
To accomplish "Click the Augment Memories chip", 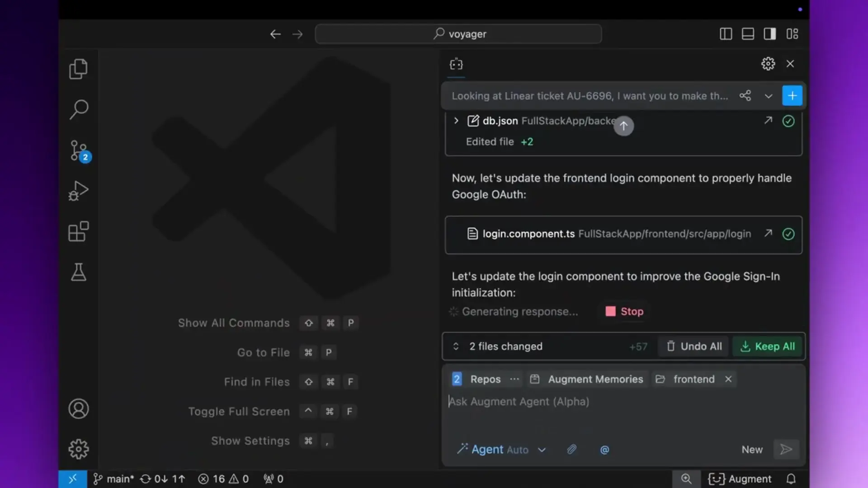I will click(586, 379).
